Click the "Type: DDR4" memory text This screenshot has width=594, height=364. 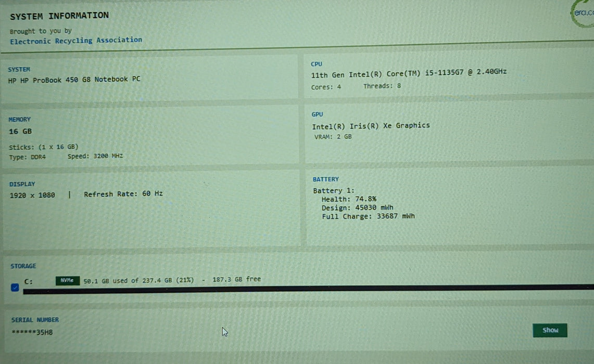27,157
